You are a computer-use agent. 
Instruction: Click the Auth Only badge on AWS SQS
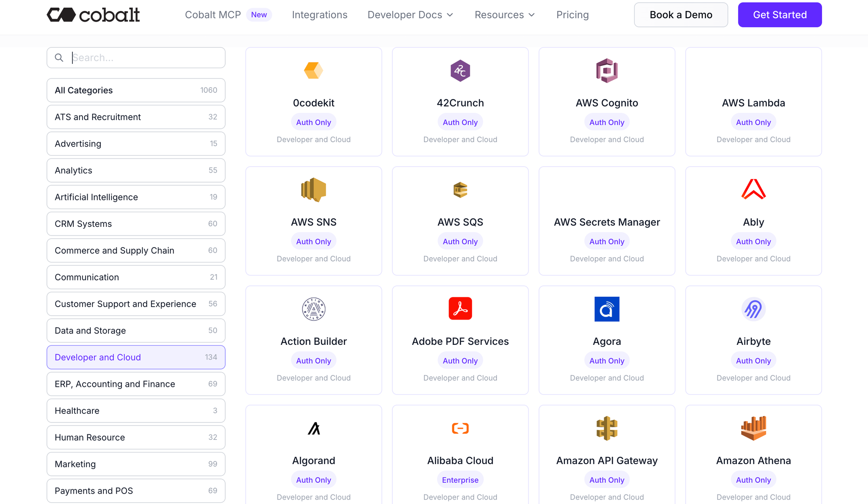(460, 242)
